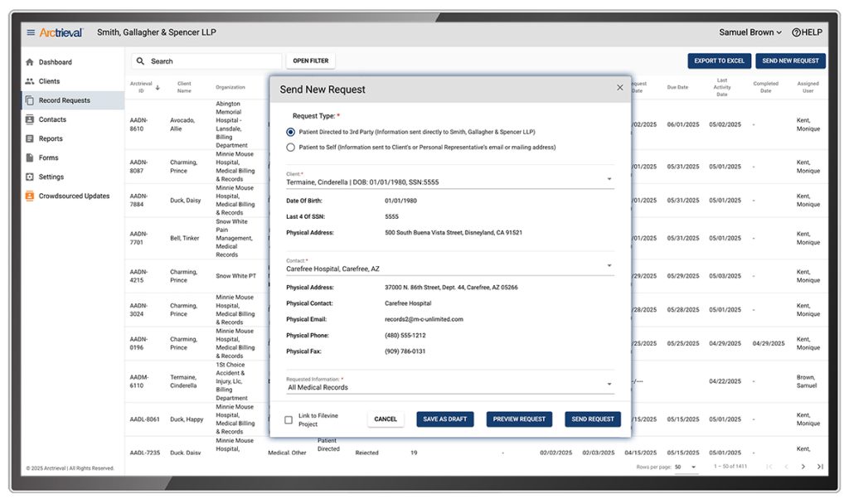This screenshot has height=504, width=849.
Task: Go to next page of results
Action: click(803, 467)
